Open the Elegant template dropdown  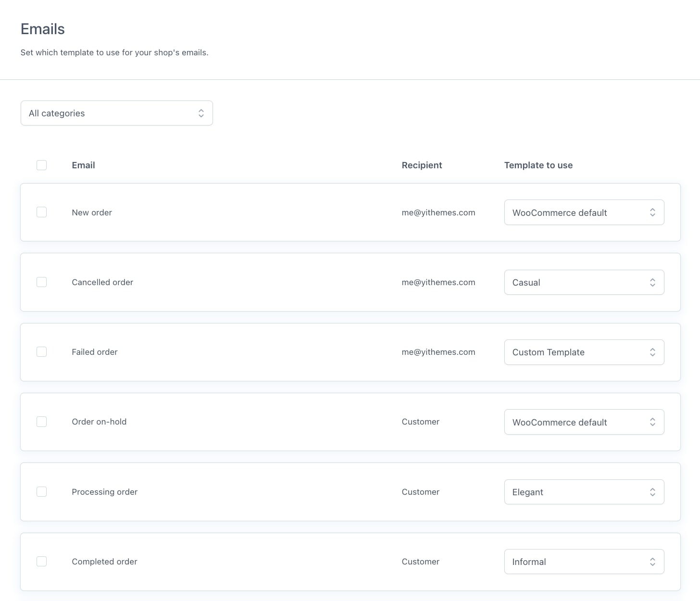pyautogui.click(x=584, y=492)
